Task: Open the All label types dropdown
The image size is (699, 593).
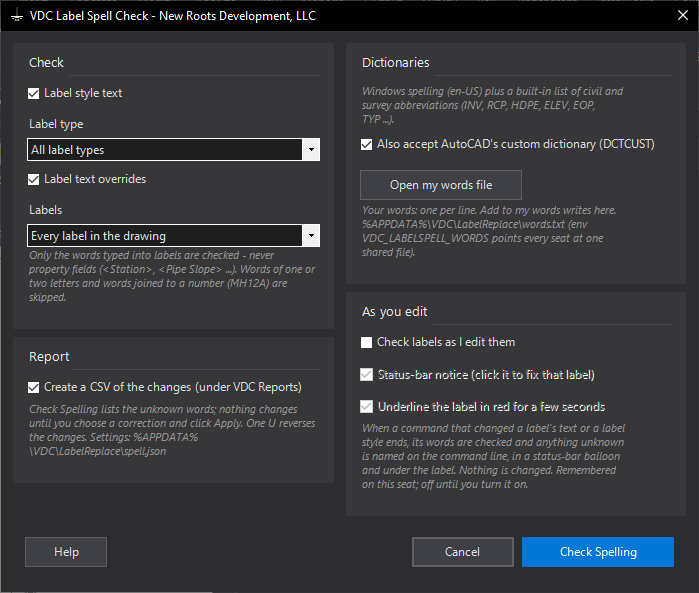Action: [173, 150]
